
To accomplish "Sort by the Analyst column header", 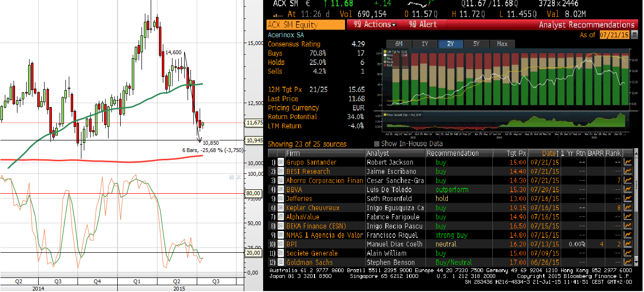I will pyautogui.click(x=395, y=153).
